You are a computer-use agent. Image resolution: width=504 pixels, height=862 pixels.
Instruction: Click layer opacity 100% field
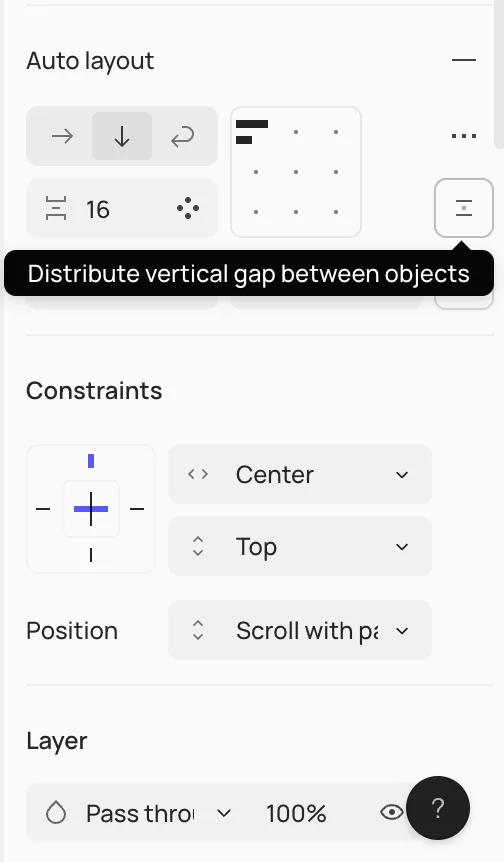pos(296,813)
